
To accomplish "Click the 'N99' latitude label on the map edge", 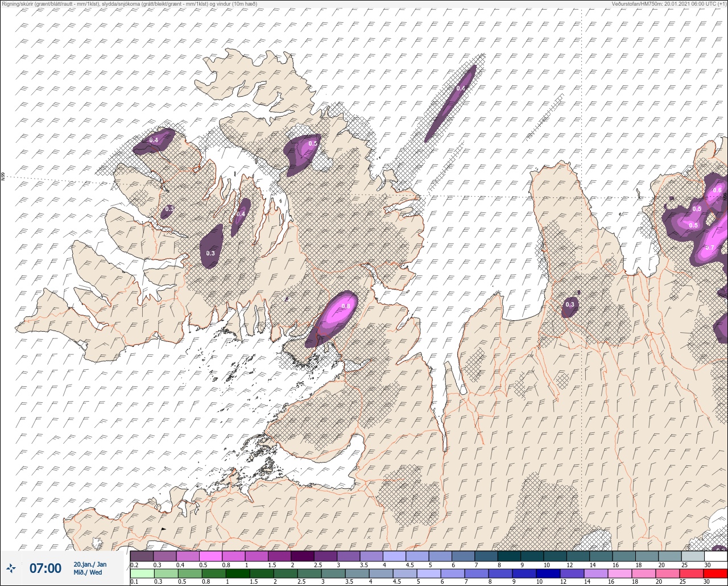I will point(3,176).
